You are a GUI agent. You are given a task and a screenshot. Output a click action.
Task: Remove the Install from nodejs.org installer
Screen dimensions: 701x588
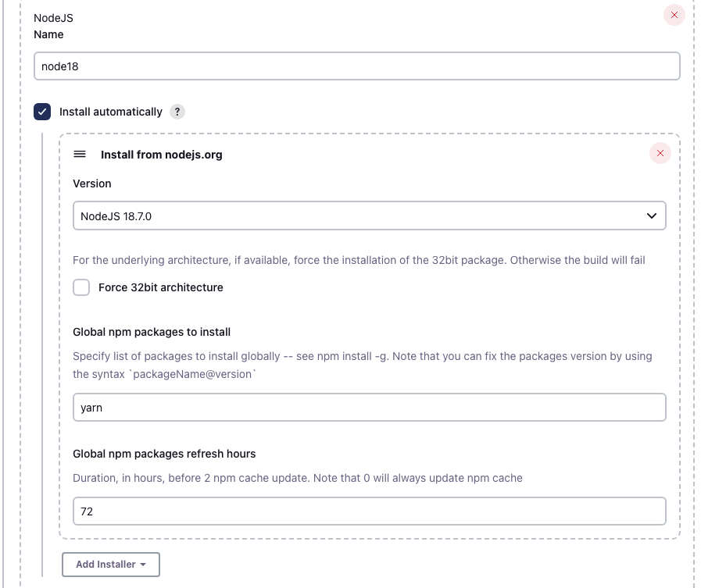(660, 154)
